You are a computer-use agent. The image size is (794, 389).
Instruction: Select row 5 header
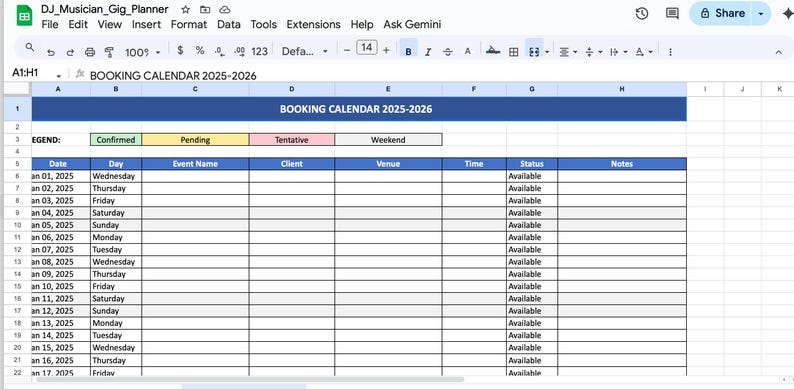pos(17,164)
